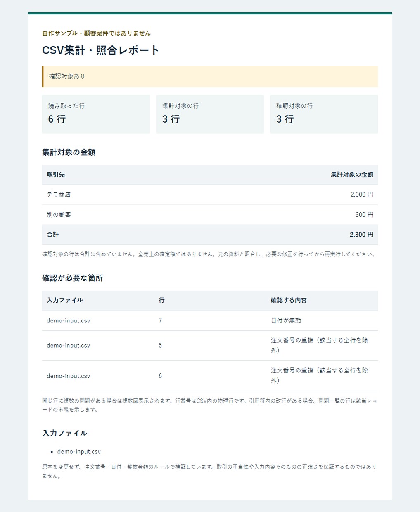Click the 行 column header
This screenshot has width=420, height=512.
click(161, 300)
